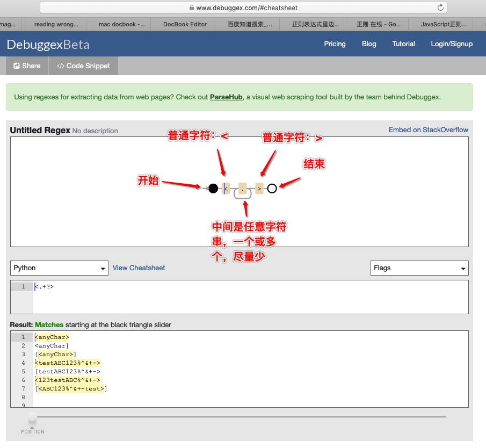Switch to the 百度知道搜索 tab
This screenshot has width=486, height=448.
pyautogui.click(x=250, y=24)
